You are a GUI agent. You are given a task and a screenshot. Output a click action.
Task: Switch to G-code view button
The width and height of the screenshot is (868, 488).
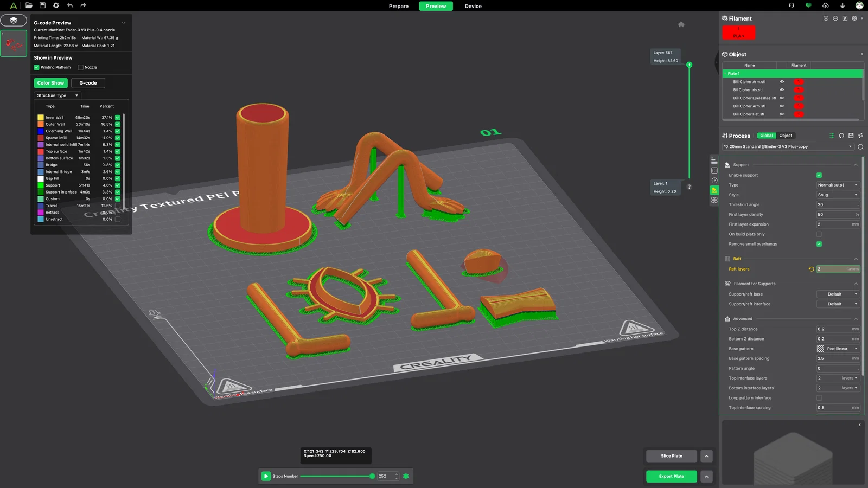point(88,83)
